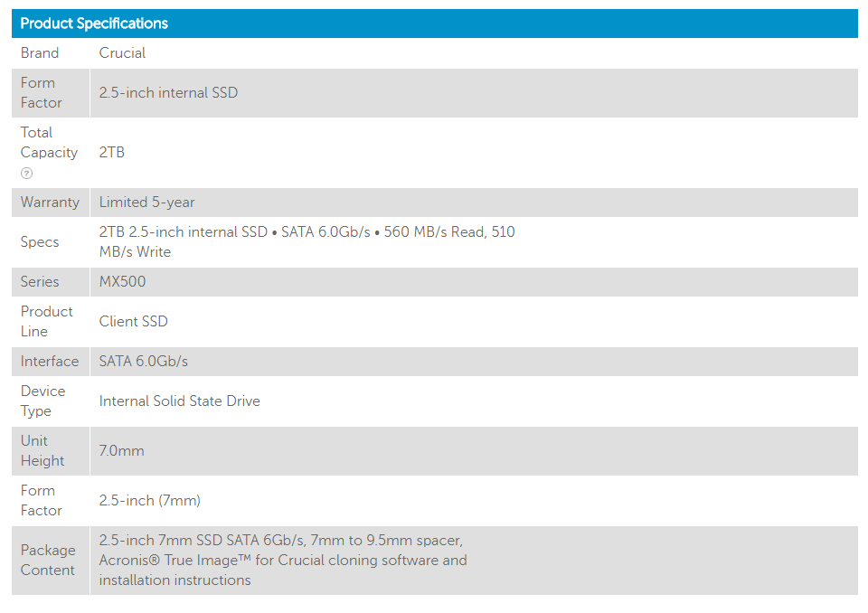Image resolution: width=868 pixels, height=613 pixels.
Task: Select the 'SATA 6.0Gb/s' interface value
Action: coord(144,362)
